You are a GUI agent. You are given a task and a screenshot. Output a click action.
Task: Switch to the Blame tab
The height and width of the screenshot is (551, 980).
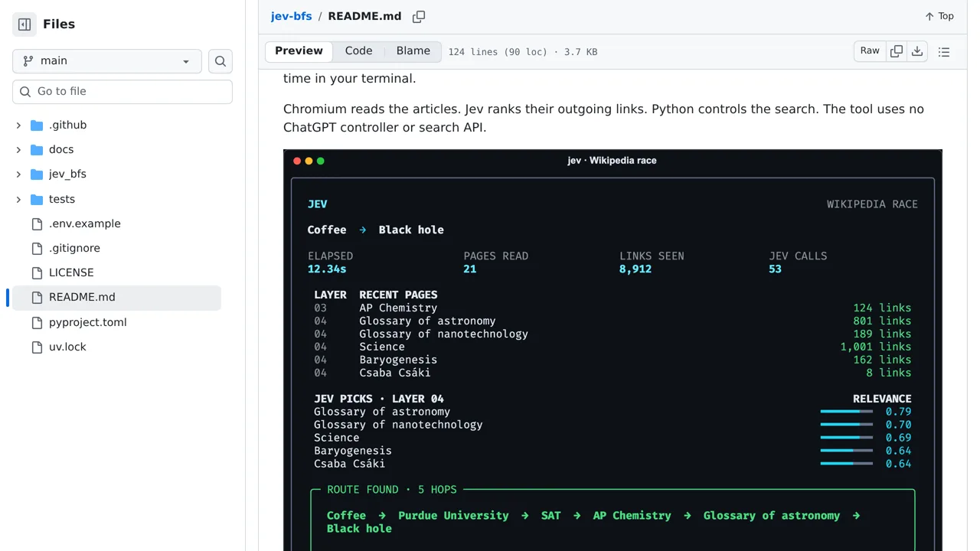(413, 51)
